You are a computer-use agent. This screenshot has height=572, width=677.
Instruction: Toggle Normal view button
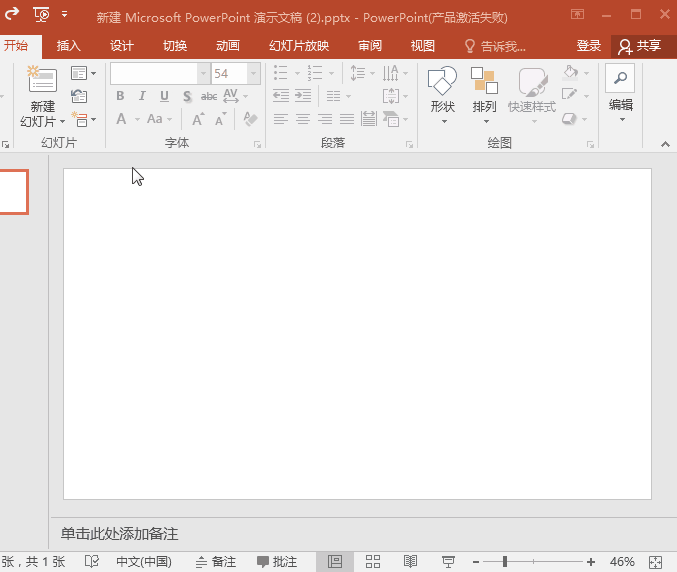pos(335,562)
